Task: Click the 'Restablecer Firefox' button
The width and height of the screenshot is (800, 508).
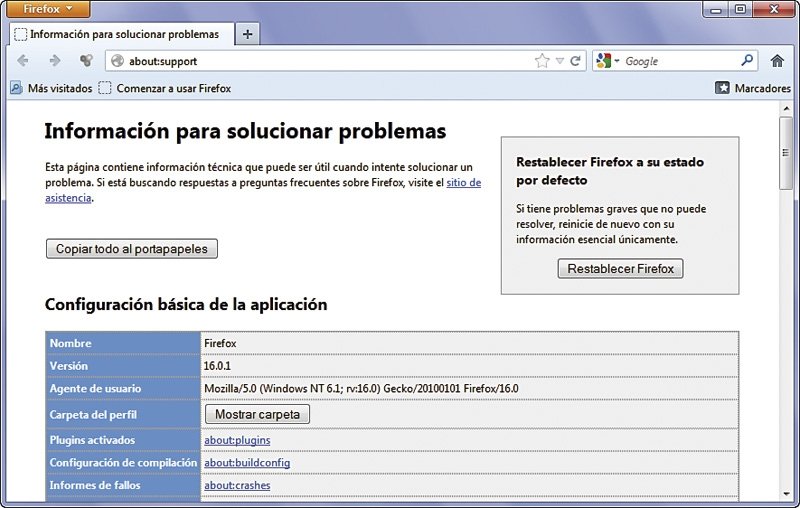Action: point(620,268)
